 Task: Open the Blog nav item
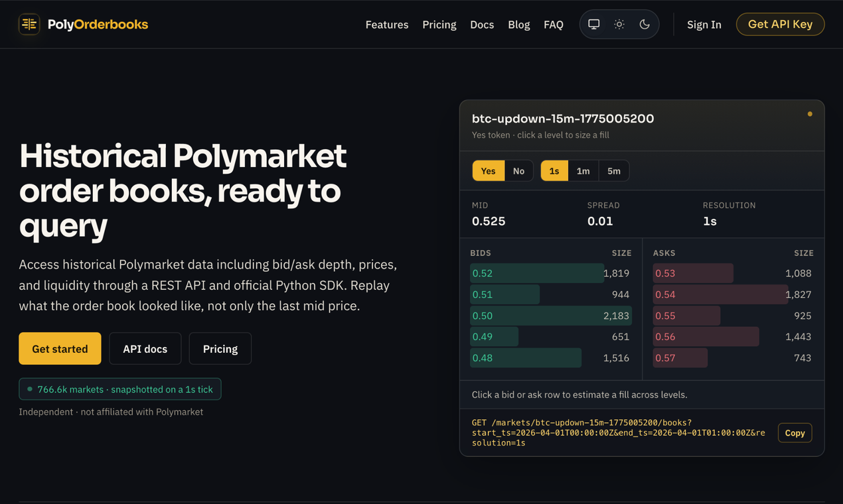[x=519, y=25]
